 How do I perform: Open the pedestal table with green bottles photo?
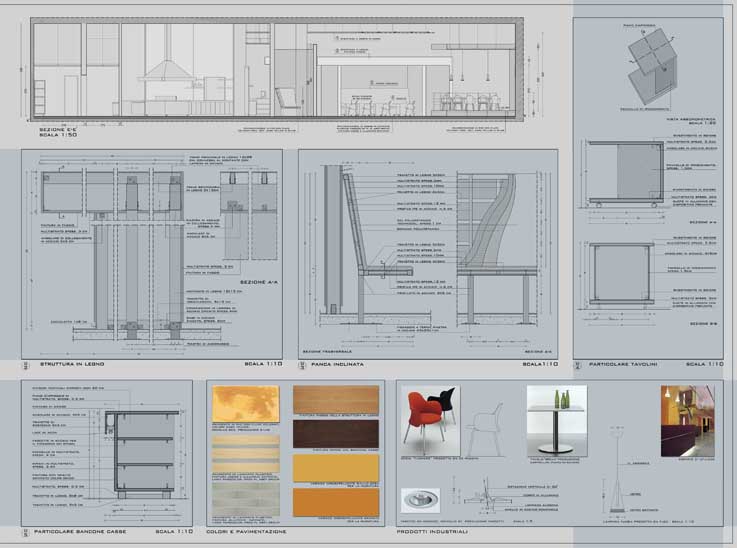(x=557, y=421)
